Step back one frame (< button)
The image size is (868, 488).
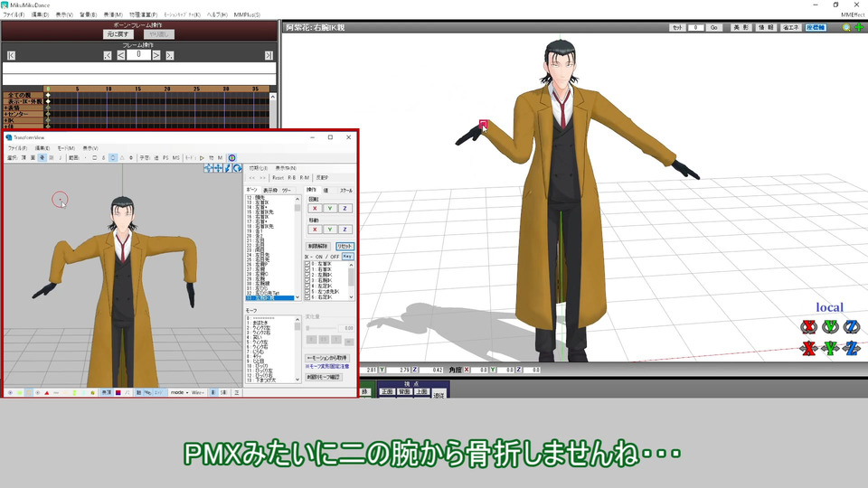pyautogui.click(x=120, y=55)
